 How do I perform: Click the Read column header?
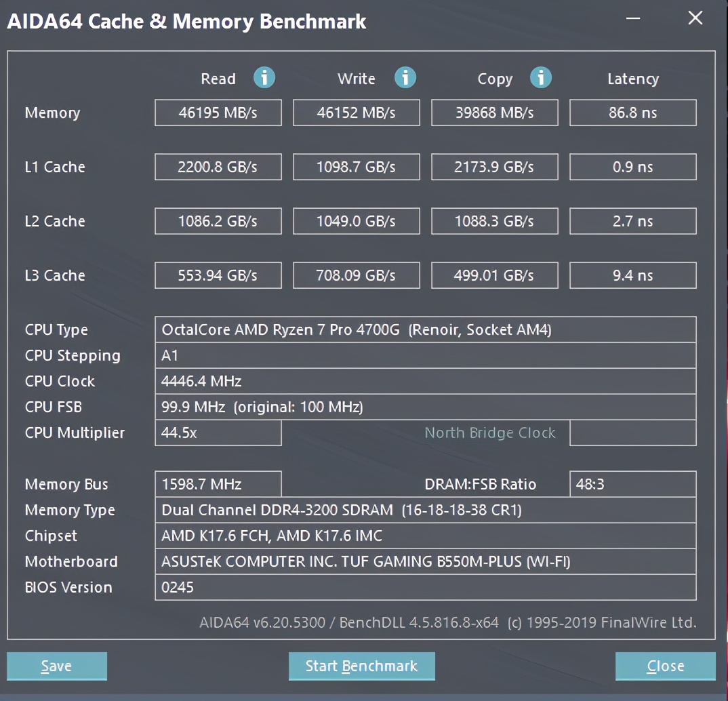218,79
